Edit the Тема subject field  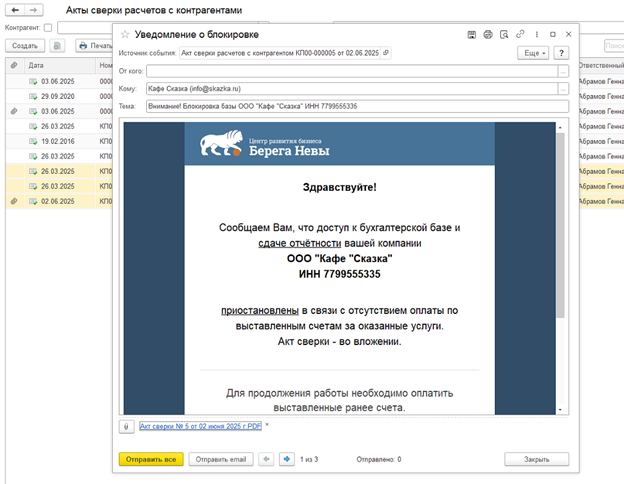click(357, 106)
